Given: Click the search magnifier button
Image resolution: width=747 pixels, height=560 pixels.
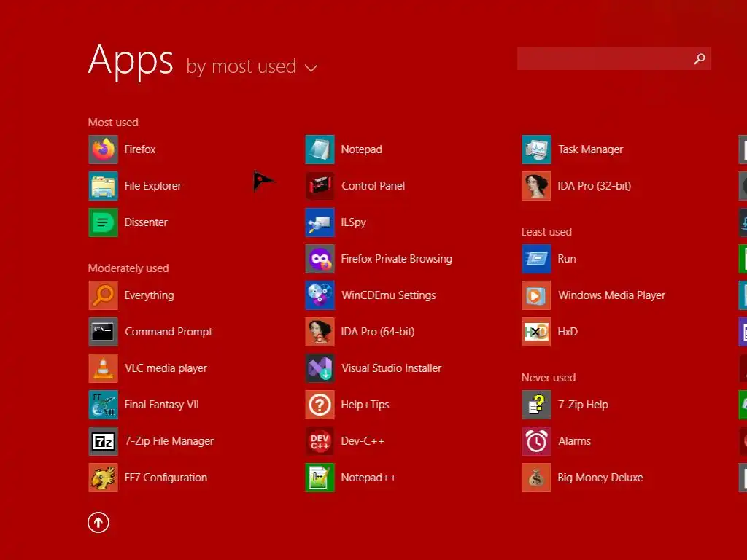Looking at the screenshot, I should pos(700,58).
